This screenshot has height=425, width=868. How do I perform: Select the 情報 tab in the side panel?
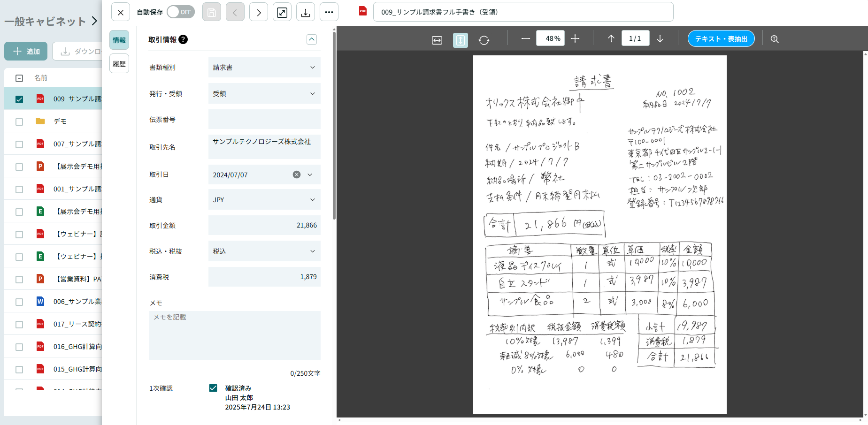point(119,40)
